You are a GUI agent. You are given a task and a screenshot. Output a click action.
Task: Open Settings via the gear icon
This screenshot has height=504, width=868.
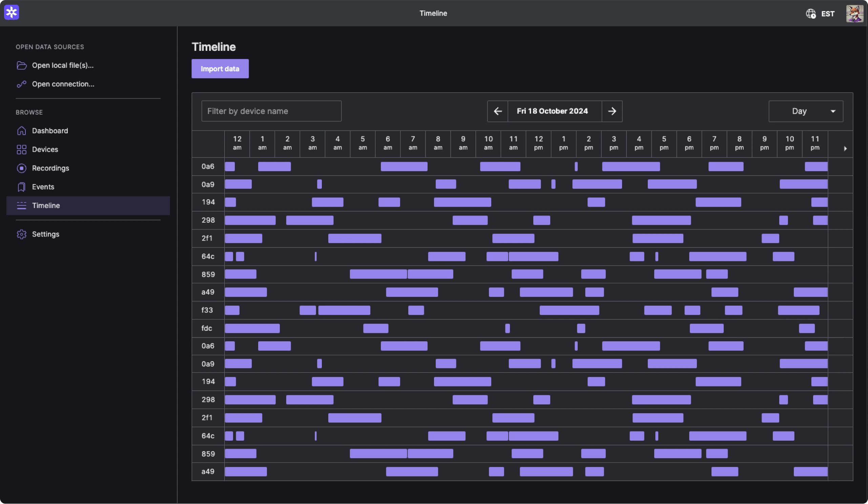click(x=21, y=234)
